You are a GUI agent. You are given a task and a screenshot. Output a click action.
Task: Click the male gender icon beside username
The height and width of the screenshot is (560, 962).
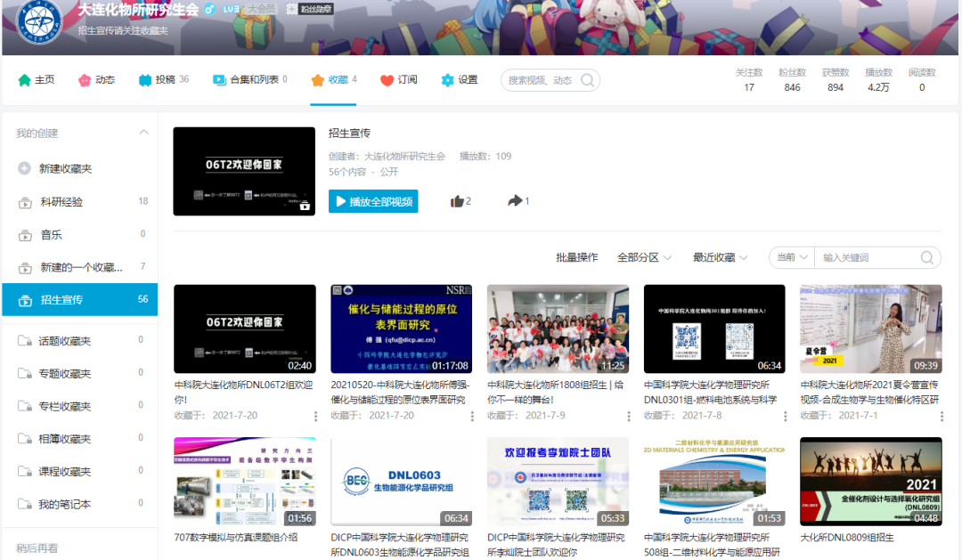pos(210,9)
